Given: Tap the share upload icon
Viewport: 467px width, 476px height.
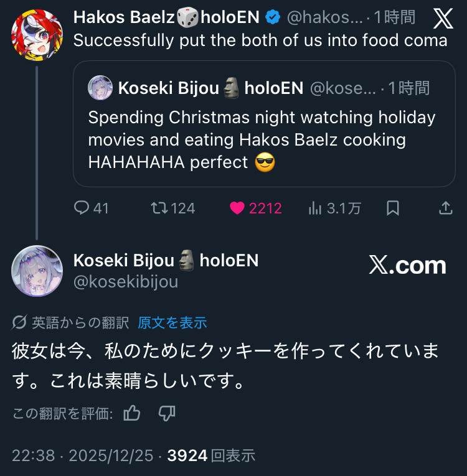Looking at the screenshot, I should click(x=446, y=208).
